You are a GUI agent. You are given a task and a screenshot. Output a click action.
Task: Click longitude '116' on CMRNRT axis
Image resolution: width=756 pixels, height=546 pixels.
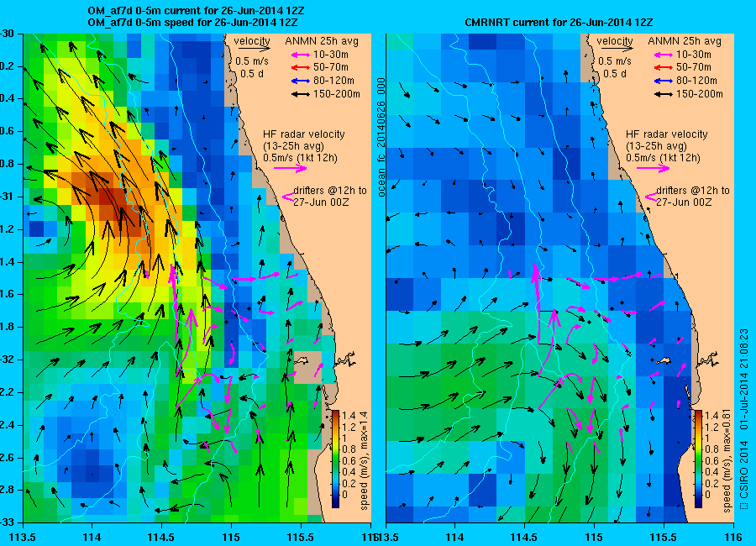click(732, 537)
